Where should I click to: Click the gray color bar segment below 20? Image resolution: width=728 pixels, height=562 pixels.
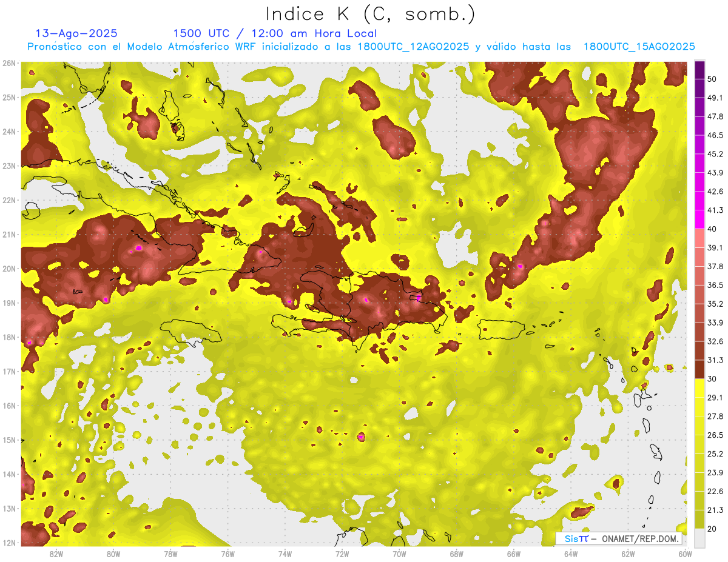699,538
